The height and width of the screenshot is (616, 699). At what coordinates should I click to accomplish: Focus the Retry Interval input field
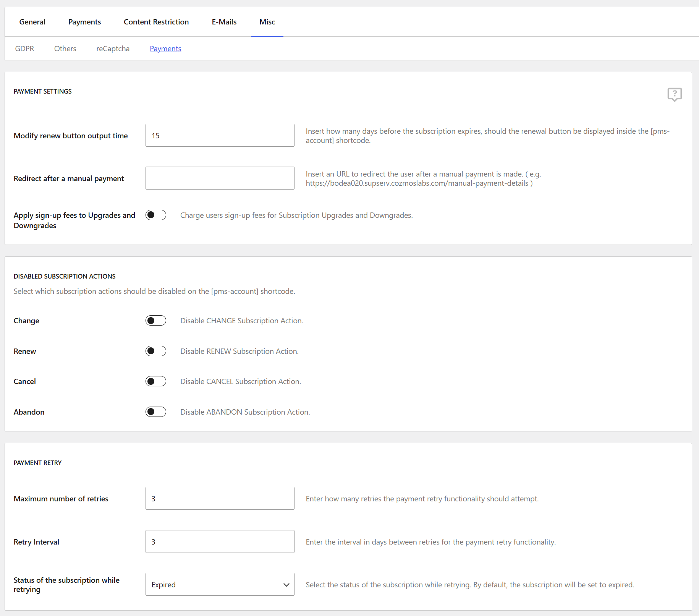[x=220, y=541]
